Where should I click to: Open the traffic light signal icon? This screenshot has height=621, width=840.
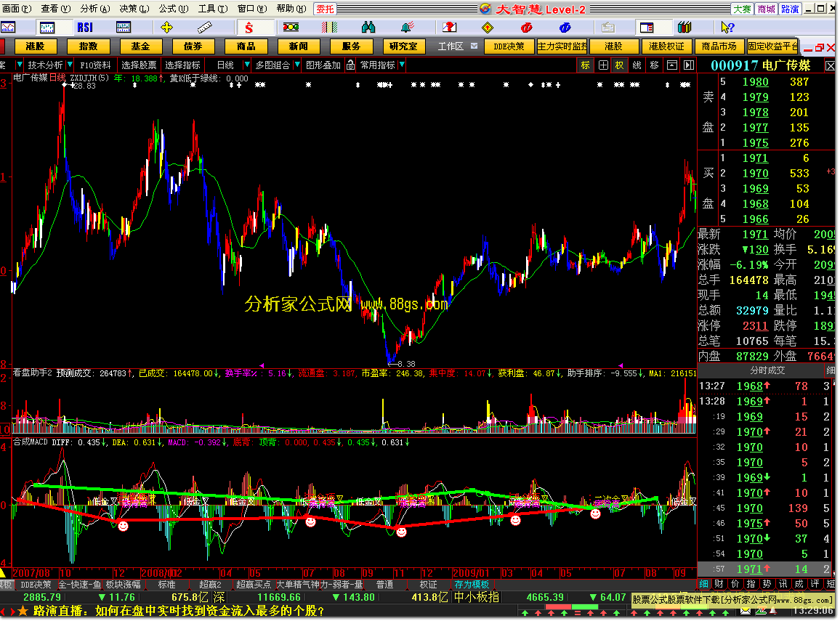click(x=291, y=28)
